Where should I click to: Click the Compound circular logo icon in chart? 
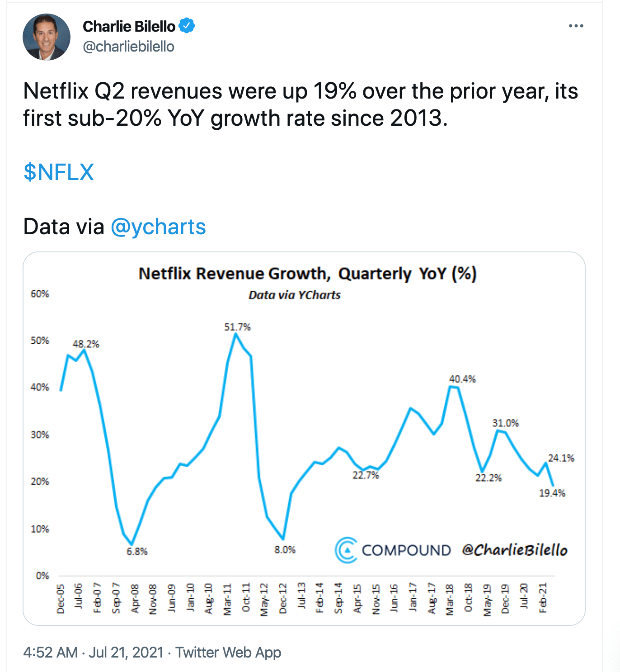coord(346,550)
